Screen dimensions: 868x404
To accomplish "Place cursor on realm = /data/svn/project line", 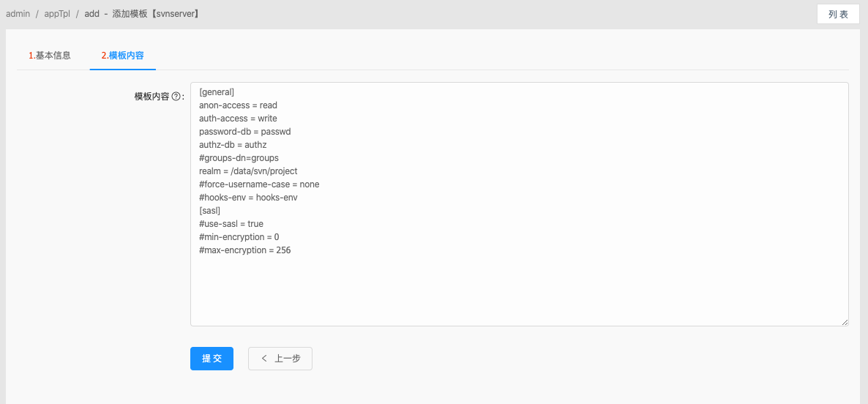I will click(x=248, y=171).
